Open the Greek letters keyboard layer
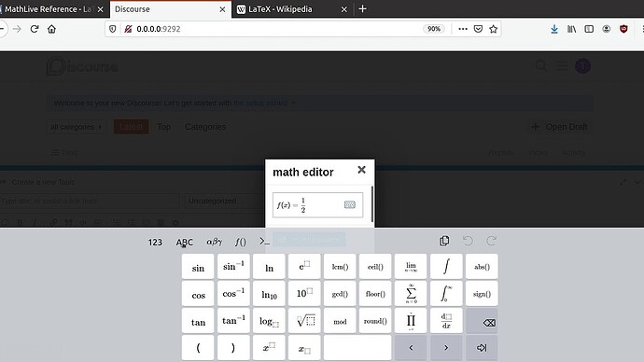Viewport: 644px width, 362px height. 214,243
